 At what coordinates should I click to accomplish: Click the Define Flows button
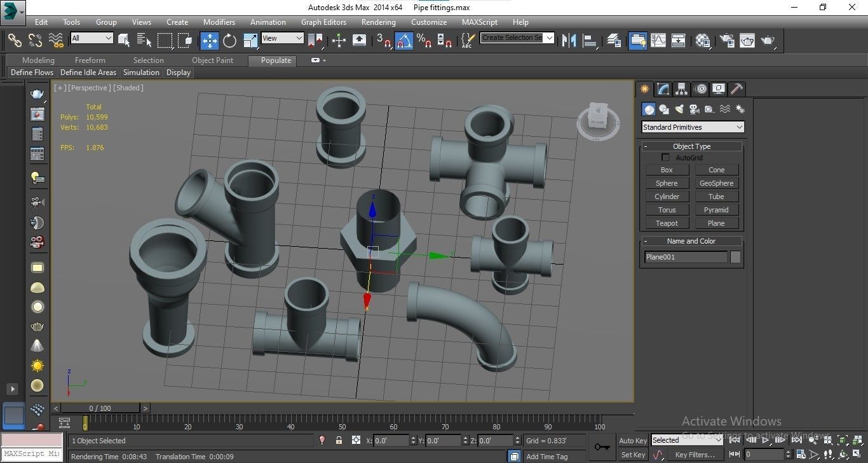coord(32,73)
